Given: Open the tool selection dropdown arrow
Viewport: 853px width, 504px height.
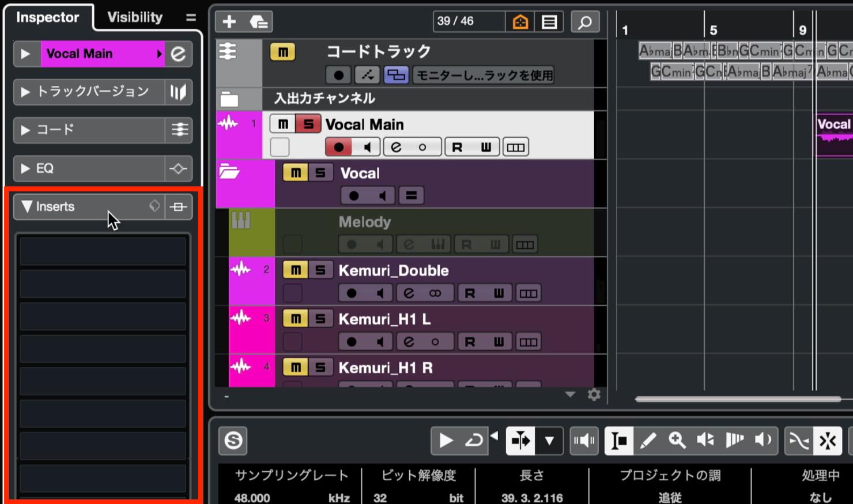Looking at the screenshot, I should [x=549, y=441].
